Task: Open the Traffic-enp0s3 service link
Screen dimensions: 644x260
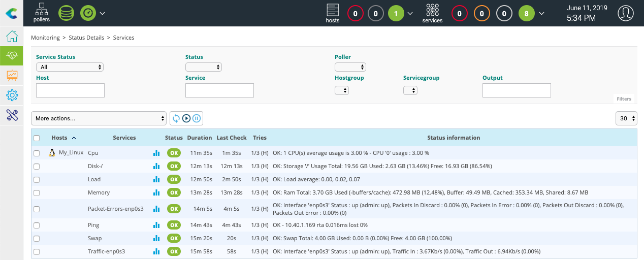Action: [x=106, y=251]
